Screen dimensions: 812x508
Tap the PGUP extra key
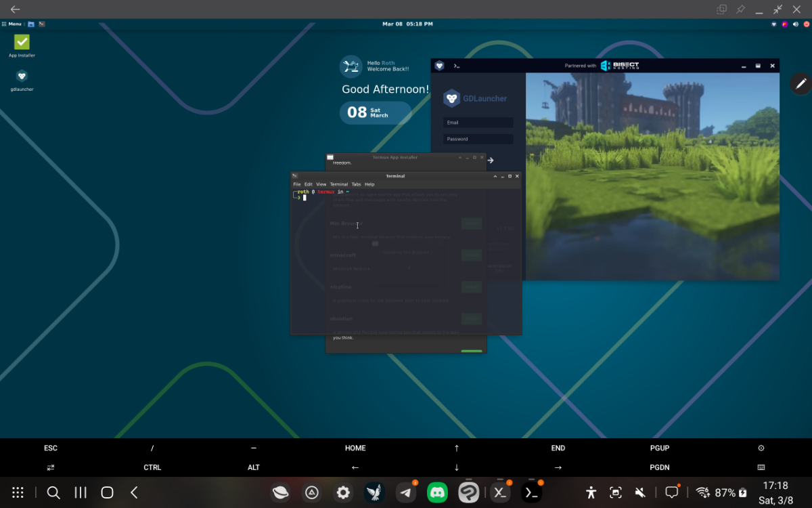click(660, 448)
